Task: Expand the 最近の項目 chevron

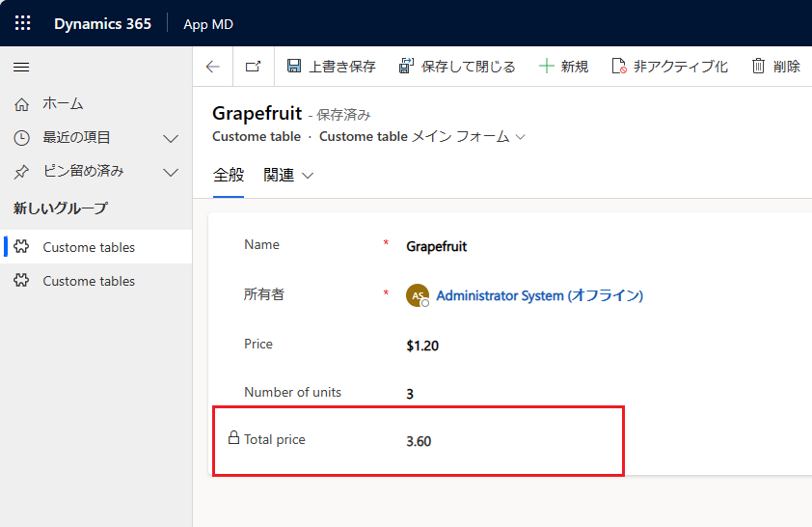Action: [171, 138]
